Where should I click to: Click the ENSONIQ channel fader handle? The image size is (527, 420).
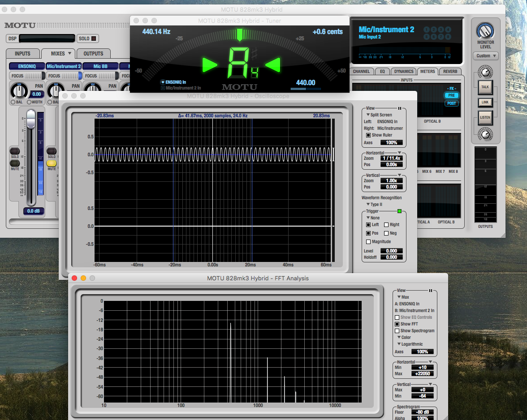coord(30,120)
